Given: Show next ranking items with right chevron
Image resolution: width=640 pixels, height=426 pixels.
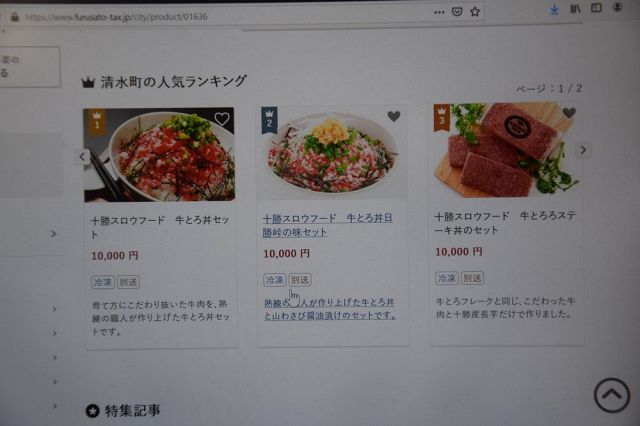Looking at the screenshot, I should (583, 150).
